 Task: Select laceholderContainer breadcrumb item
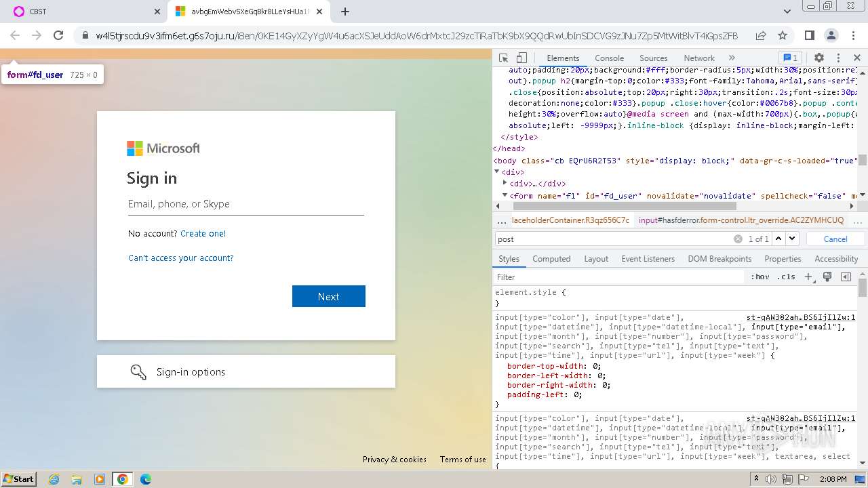coord(570,220)
